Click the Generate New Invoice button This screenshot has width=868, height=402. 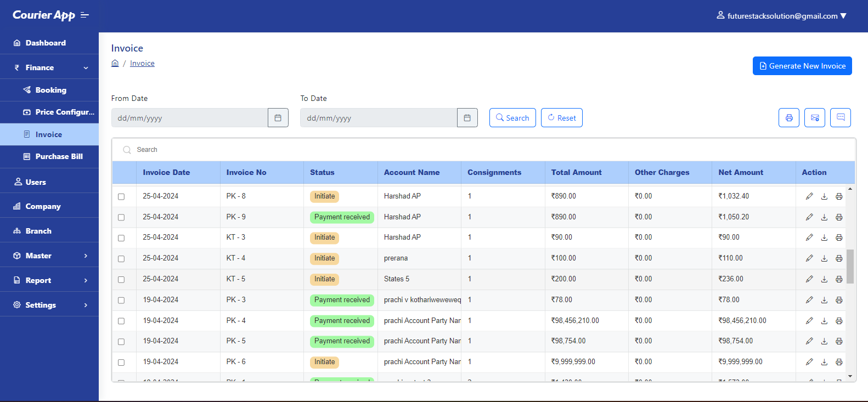pos(802,66)
